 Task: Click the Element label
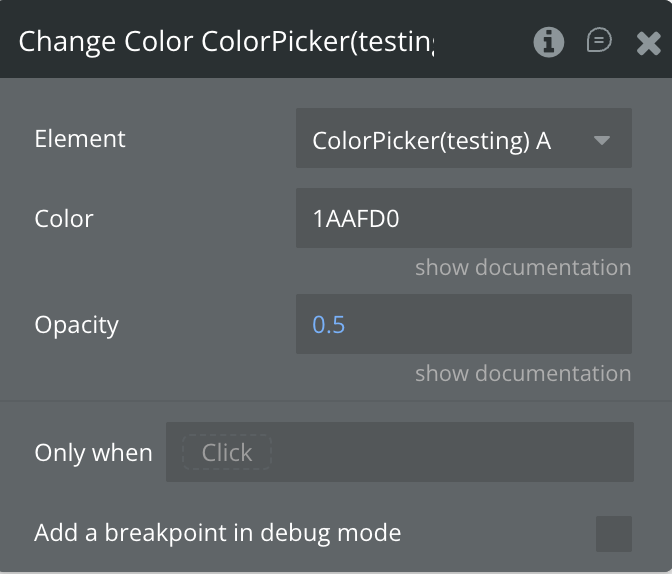tap(80, 139)
